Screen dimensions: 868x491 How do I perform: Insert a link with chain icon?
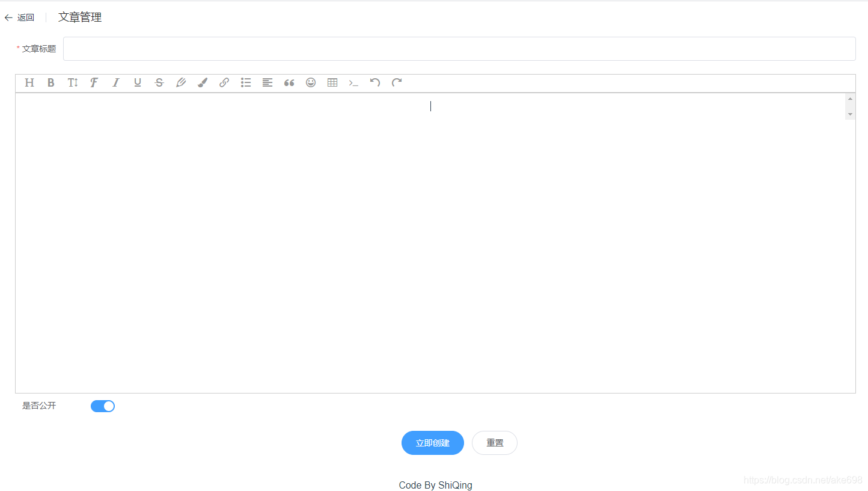pyautogui.click(x=224, y=83)
